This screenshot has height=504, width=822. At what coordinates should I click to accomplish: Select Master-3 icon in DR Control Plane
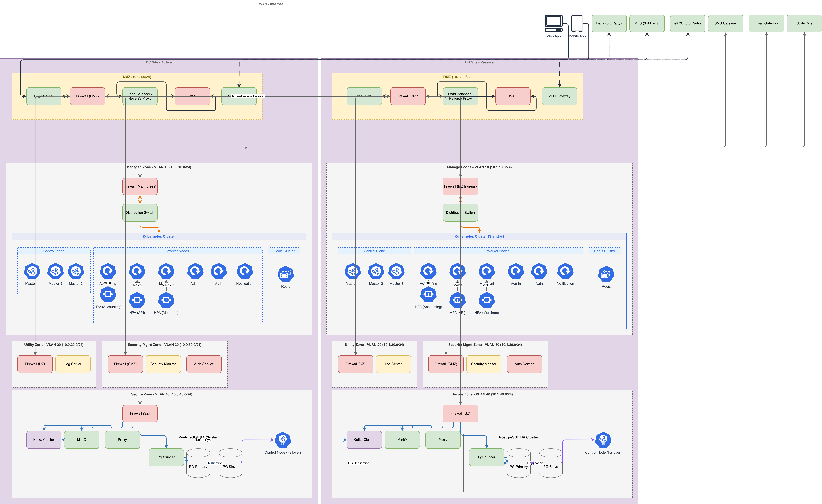[x=396, y=271]
